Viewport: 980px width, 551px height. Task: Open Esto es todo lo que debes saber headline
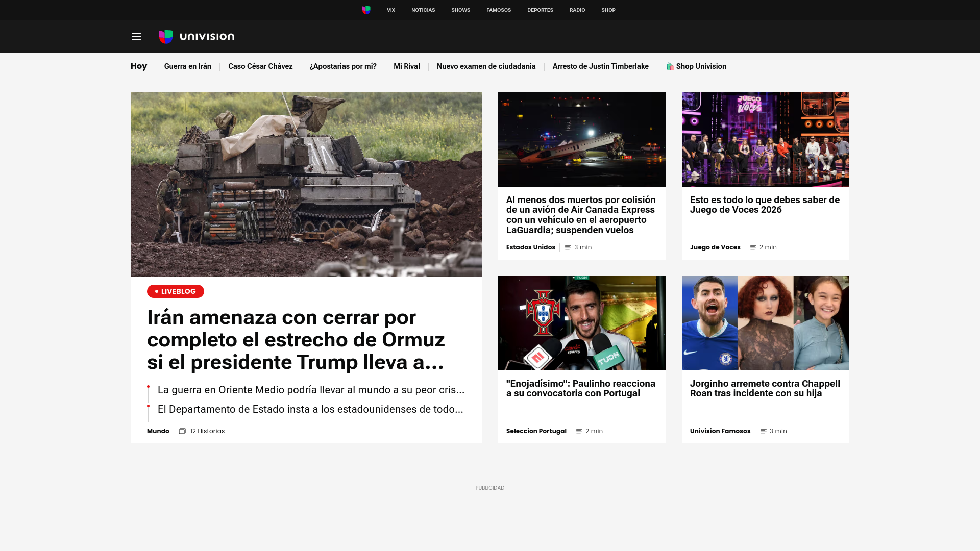(x=765, y=205)
